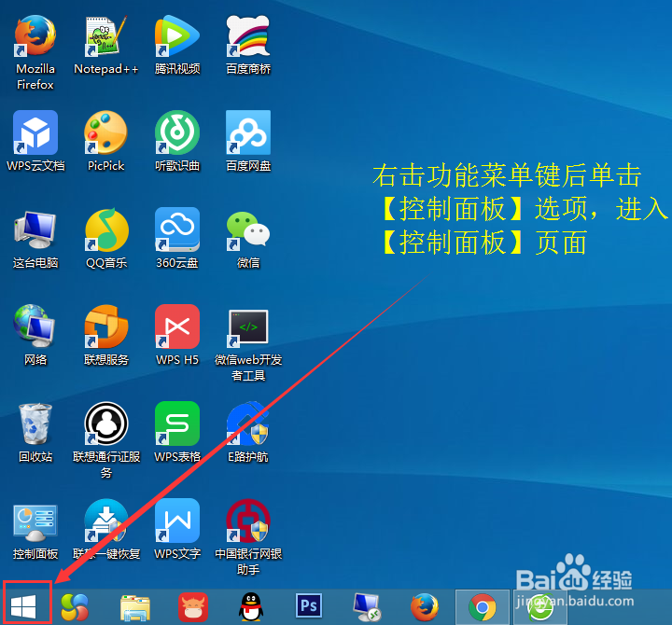The height and width of the screenshot is (625, 672).
Task: Click the green browser icon on the taskbar
Action: point(540,607)
